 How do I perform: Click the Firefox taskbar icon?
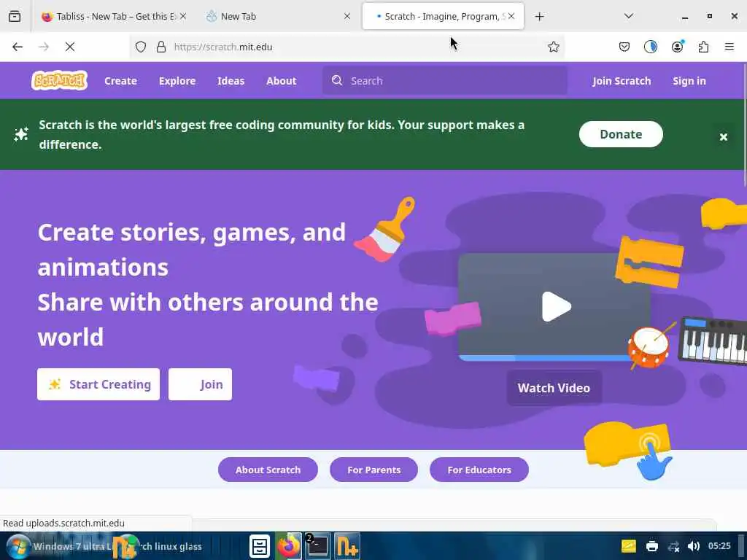pos(288,546)
